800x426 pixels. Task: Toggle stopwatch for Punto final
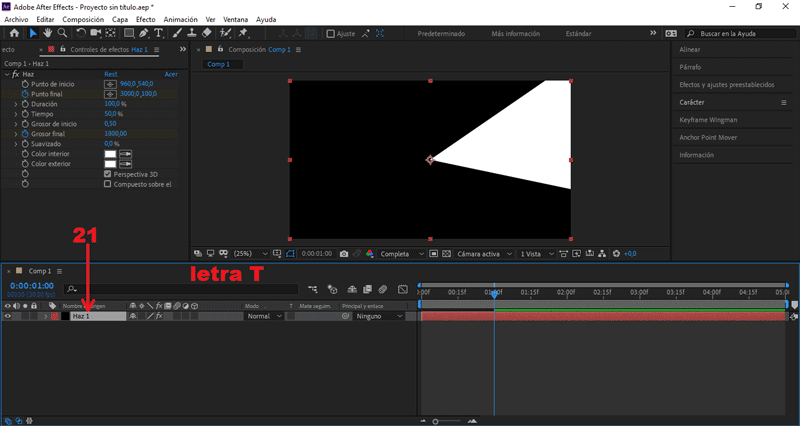24,94
